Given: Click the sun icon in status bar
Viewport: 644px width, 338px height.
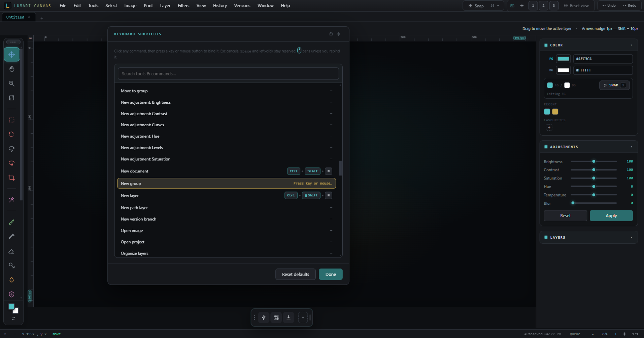Looking at the screenshot, I should tap(624, 334).
